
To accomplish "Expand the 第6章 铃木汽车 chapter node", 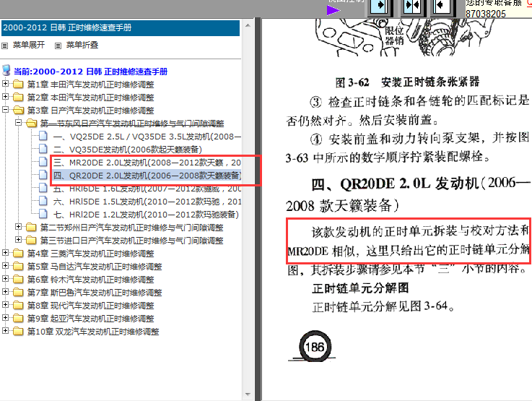I will (x=5, y=278).
